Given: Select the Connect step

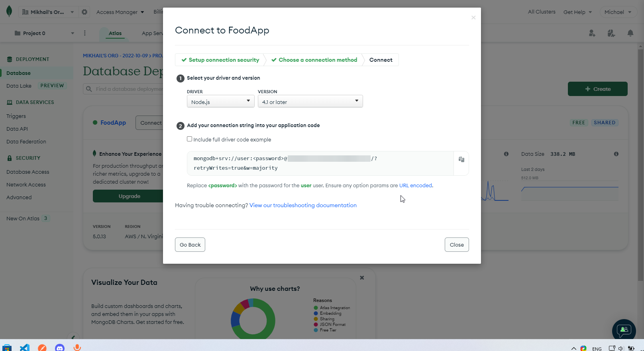Looking at the screenshot, I should tap(381, 60).
